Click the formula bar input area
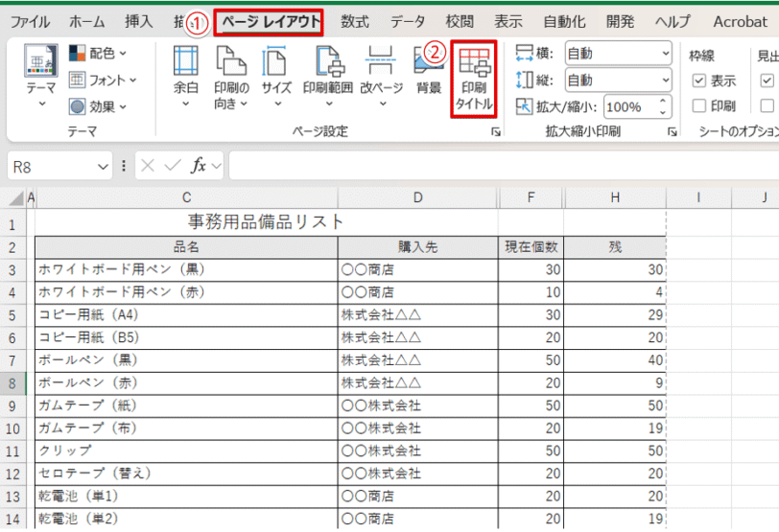Image resolution: width=779 pixels, height=532 pixels. 504,166
